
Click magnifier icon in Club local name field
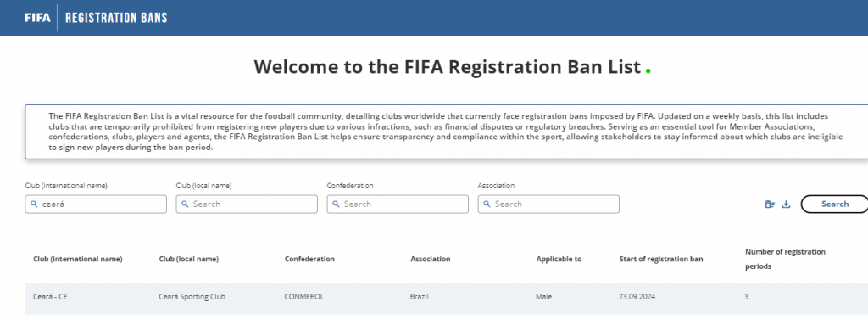(186, 204)
